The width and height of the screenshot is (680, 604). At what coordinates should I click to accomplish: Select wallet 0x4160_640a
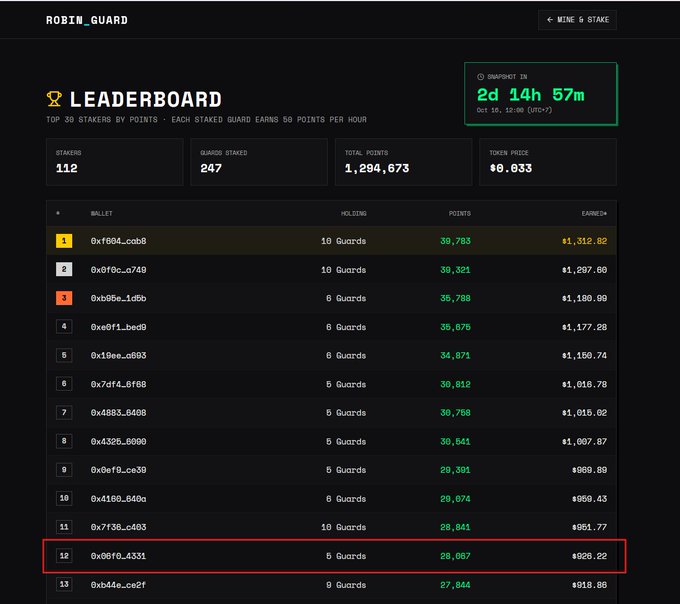point(118,499)
